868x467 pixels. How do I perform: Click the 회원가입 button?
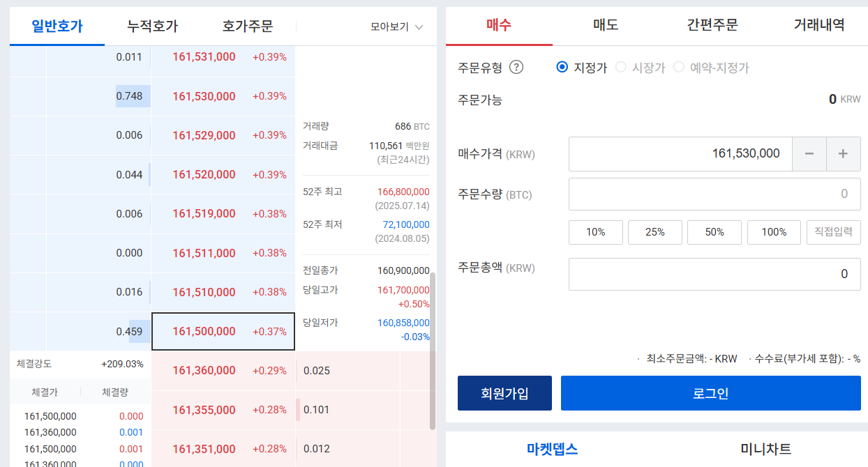point(504,393)
